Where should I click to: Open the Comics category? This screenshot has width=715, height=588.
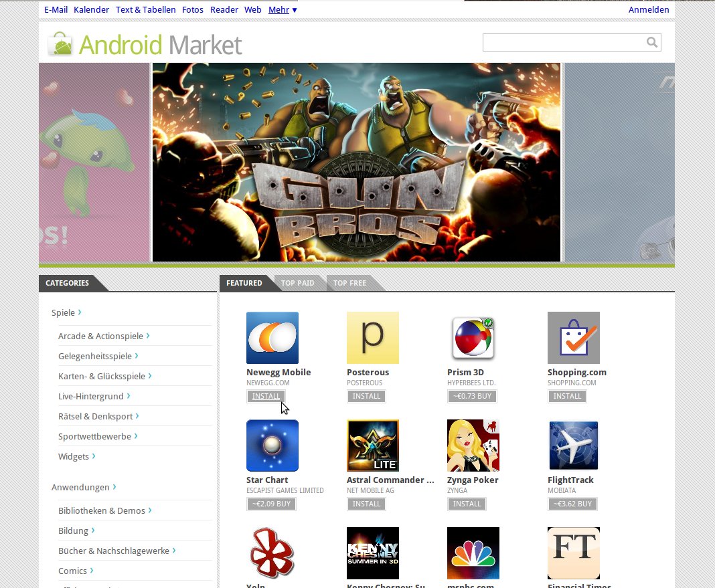(76, 571)
